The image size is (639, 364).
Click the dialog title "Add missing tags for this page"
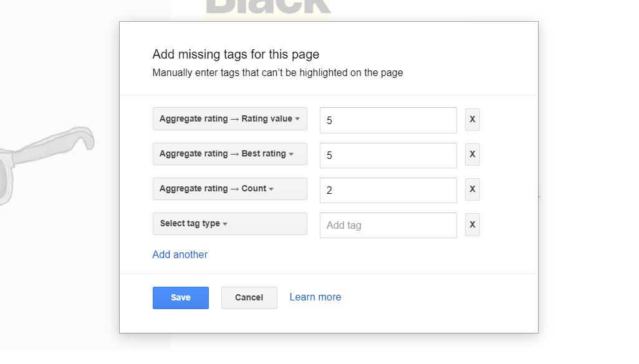point(236,54)
